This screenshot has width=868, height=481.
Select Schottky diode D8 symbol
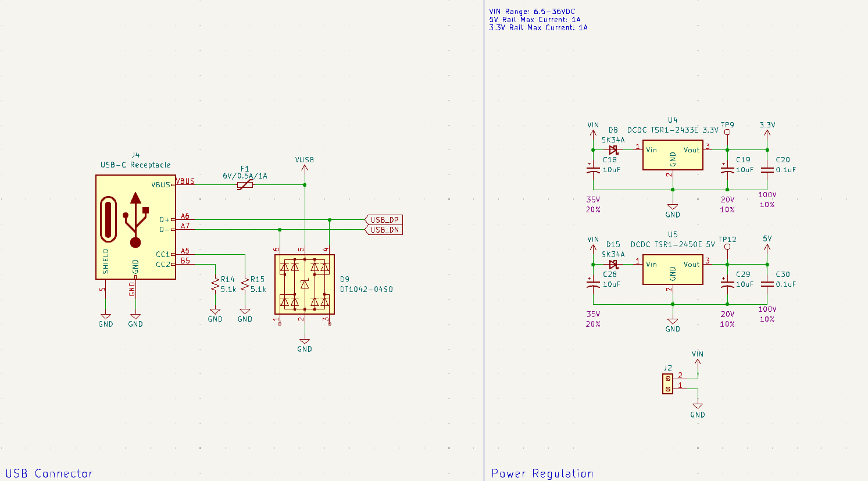click(613, 149)
